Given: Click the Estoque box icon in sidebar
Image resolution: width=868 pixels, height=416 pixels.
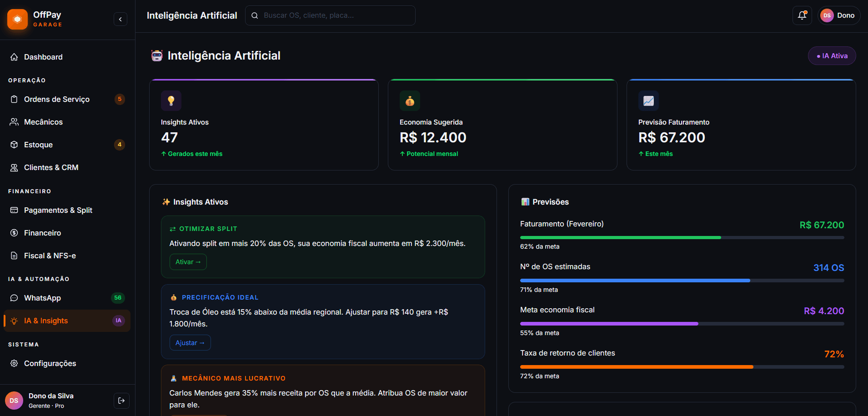Looking at the screenshot, I should click(14, 145).
